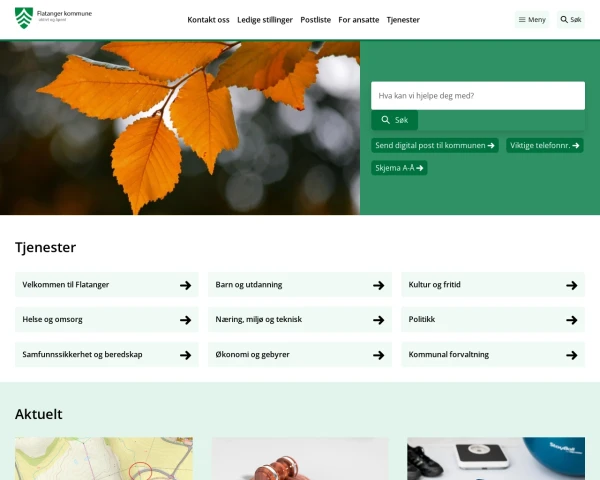Viewport: 600px width, 480px height.
Task: Open the Politikk service
Action: 493,320
